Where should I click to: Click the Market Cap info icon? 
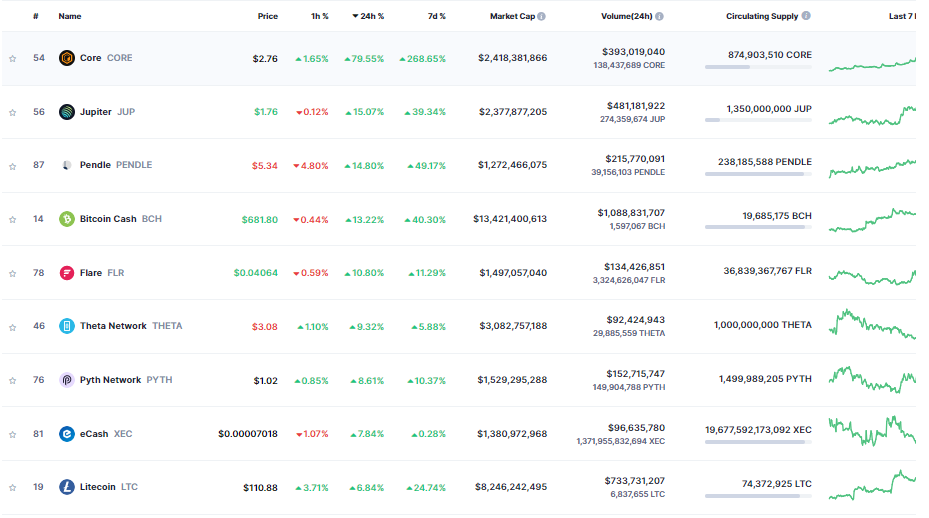542,17
